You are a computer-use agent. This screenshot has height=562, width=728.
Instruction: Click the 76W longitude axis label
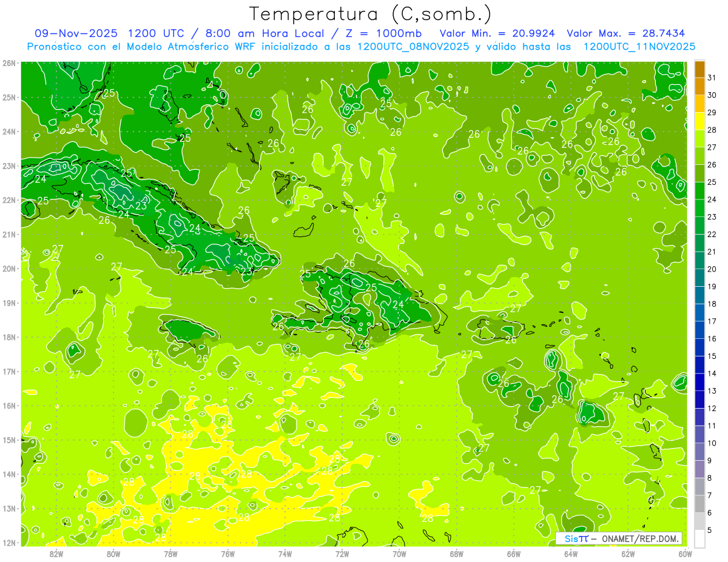pos(228,554)
